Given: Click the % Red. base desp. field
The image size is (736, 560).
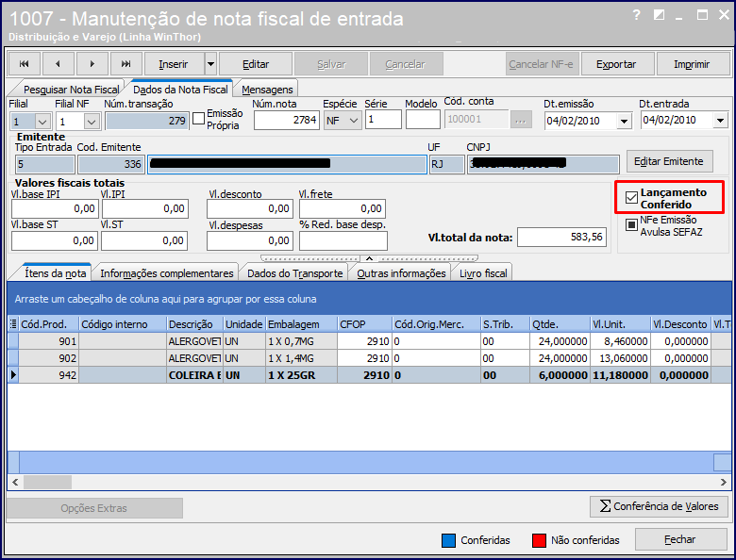Looking at the screenshot, I should tap(343, 240).
